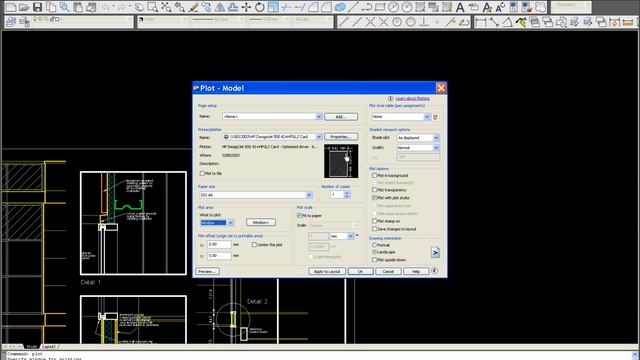Click the Circle object snap icon
Screen dimensions: 640x360
point(397,22)
